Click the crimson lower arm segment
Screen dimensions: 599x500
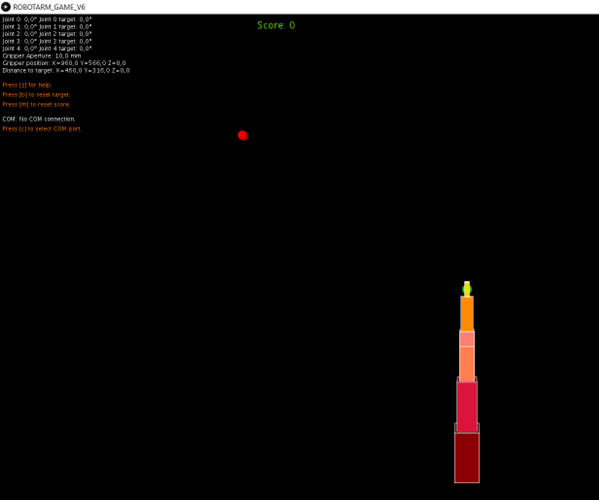tap(467, 407)
